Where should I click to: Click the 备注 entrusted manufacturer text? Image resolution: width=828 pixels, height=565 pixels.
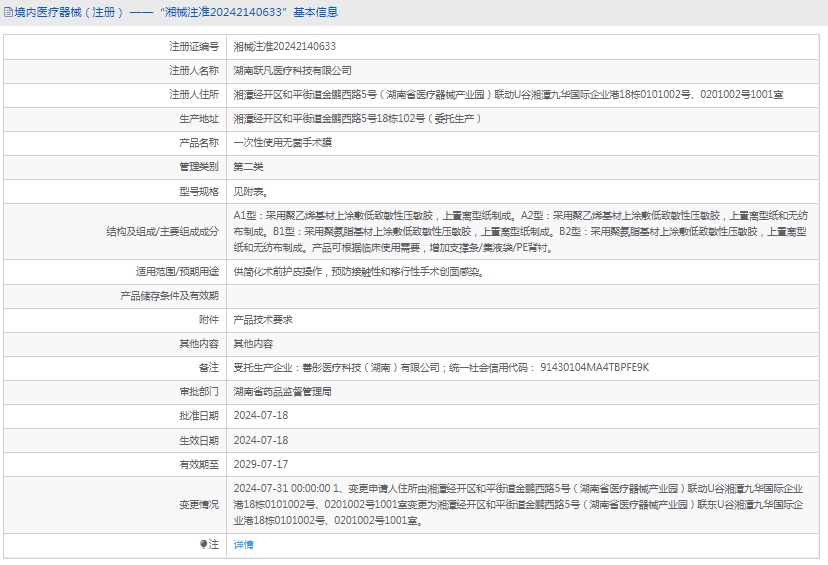(x=440, y=367)
